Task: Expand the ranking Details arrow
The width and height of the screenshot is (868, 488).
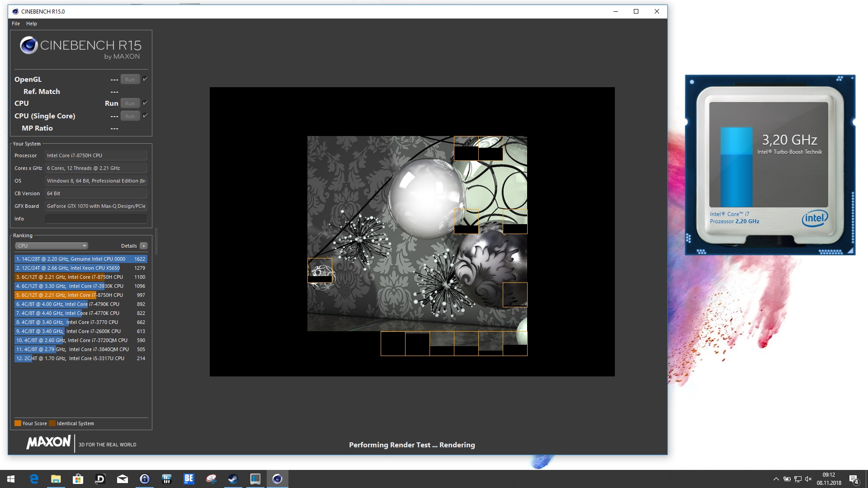Action: pyautogui.click(x=144, y=246)
